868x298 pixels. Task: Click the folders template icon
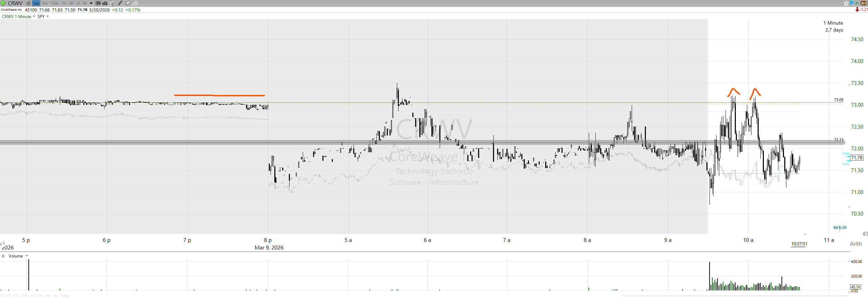128,3
